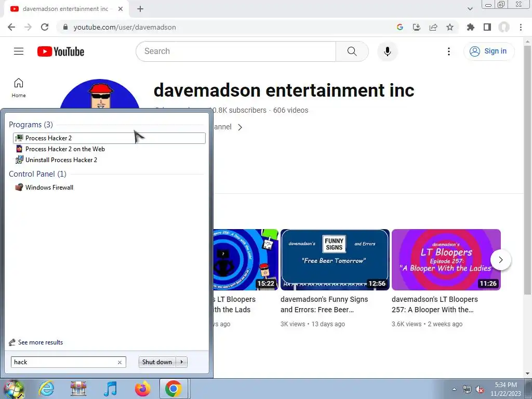The image size is (532, 399).
Task: Open title davemadson's Funny Signs and Errors
Action: (324, 304)
